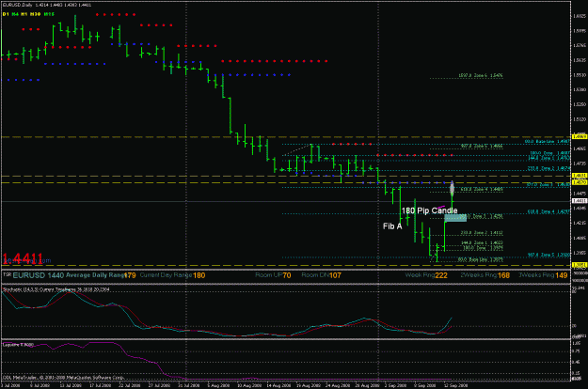Click the H4 timeframe label
588x389 pixels.
pyautogui.click(x=15, y=14)
